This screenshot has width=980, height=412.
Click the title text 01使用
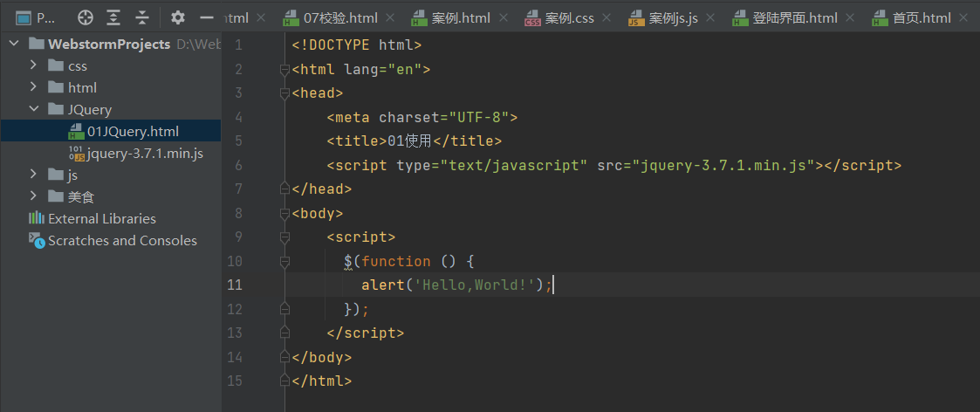pos(409,141)
